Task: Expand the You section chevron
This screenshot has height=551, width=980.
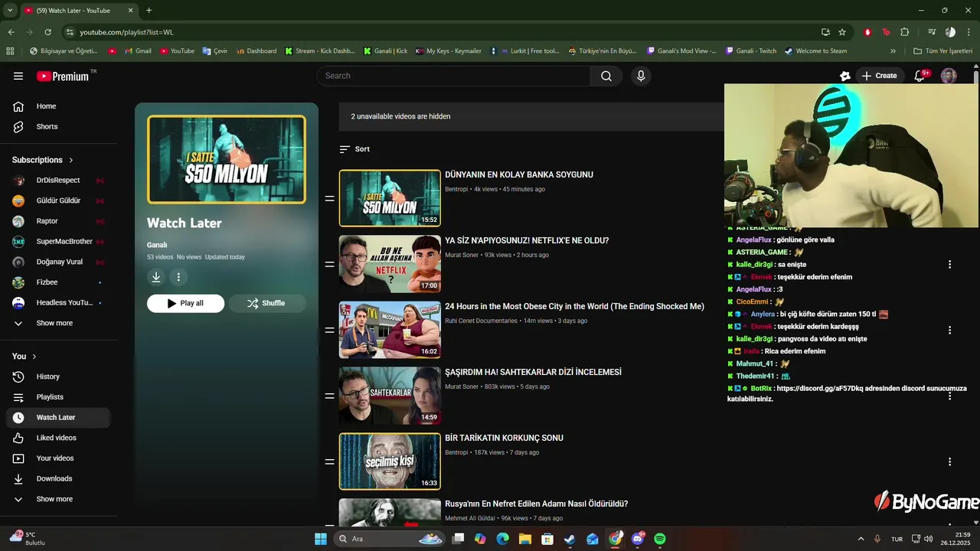Action: 34,357
